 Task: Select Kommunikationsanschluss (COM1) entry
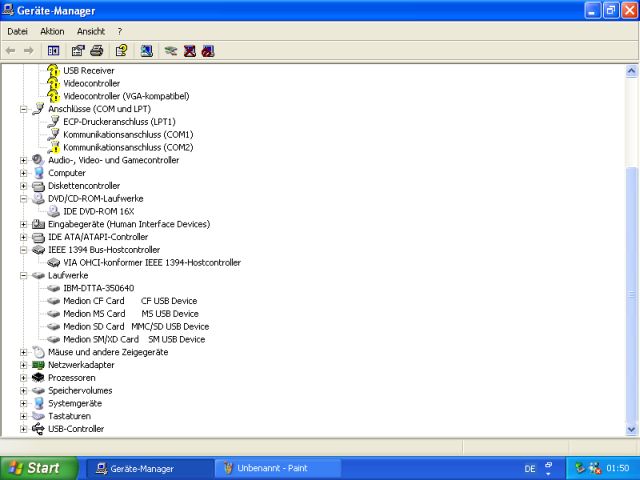coord(128,134)
